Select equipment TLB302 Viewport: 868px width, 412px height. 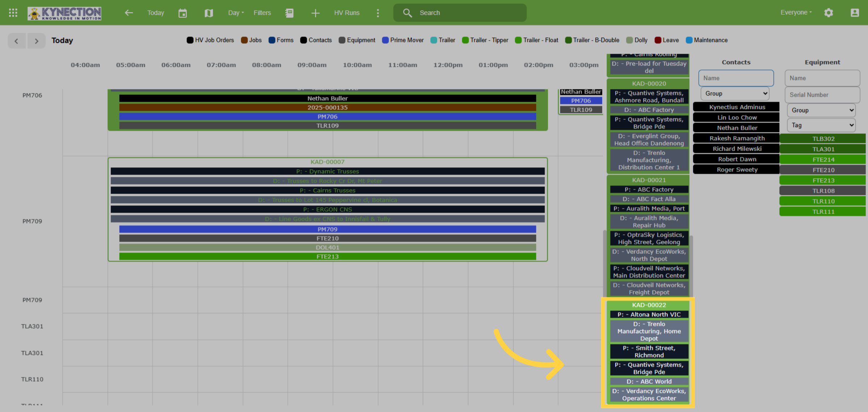(823, 139)
